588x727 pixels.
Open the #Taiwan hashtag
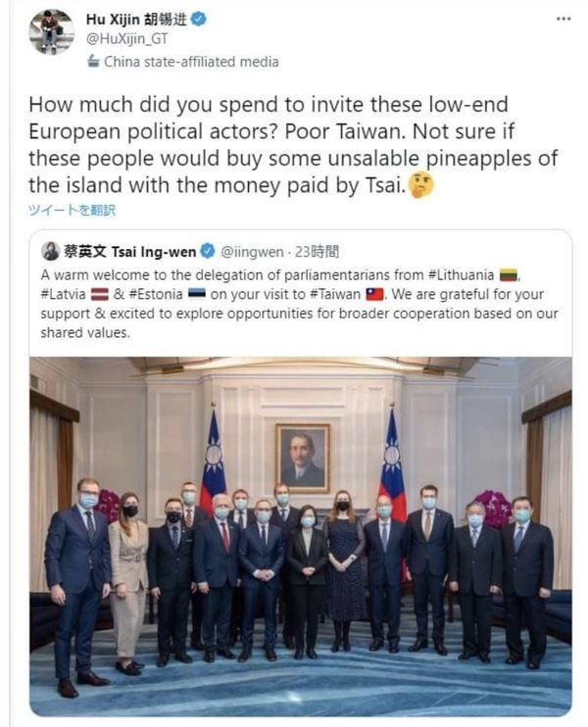coord(334,294)
